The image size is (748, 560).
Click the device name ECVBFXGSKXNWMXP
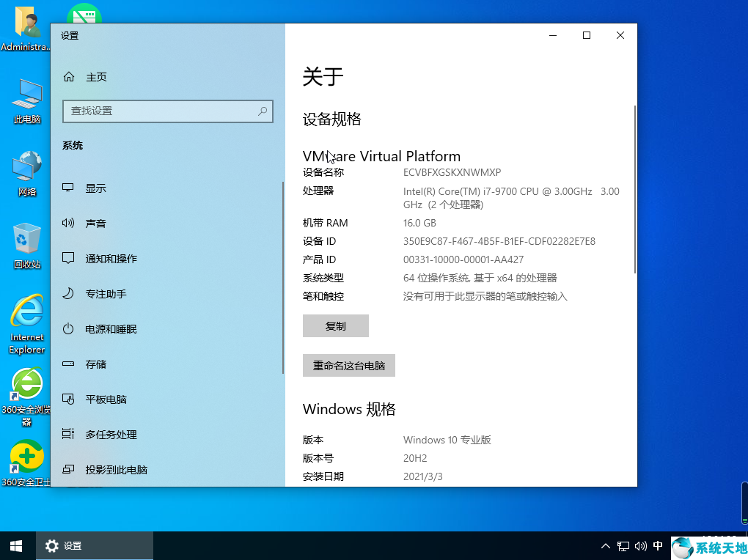pos(452,172)
